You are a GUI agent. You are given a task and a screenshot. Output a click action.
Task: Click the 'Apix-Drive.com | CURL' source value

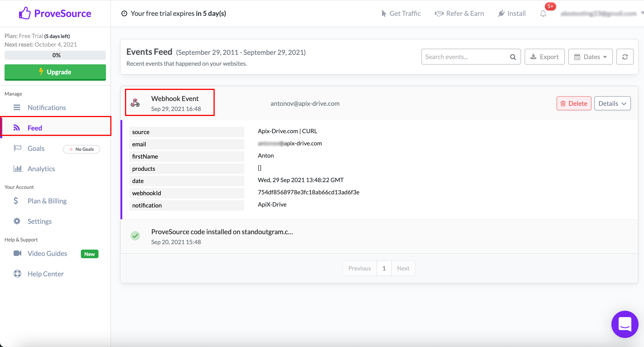288,131
